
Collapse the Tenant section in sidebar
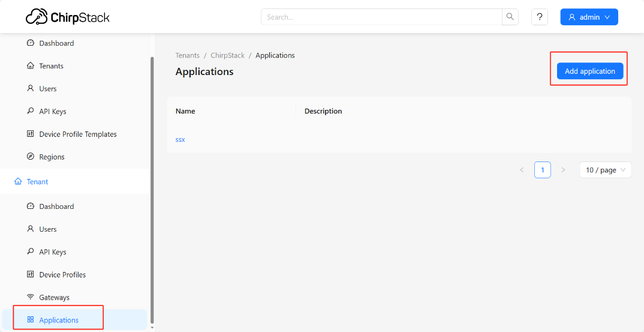(x=37, y=181)
